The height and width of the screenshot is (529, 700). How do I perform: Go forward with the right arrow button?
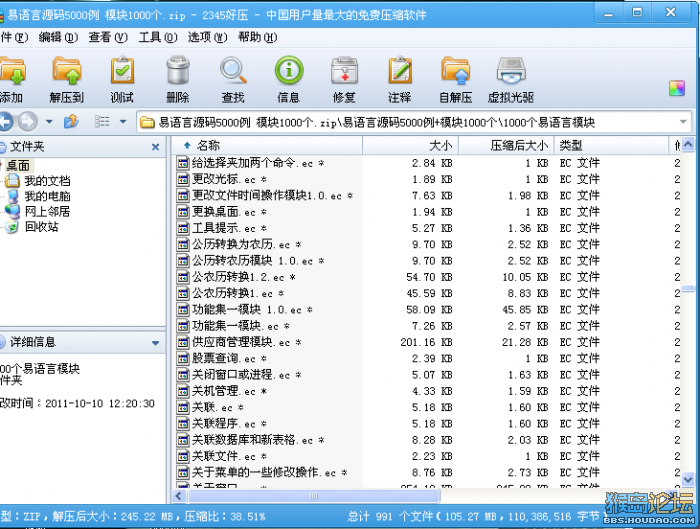point(28,121)
